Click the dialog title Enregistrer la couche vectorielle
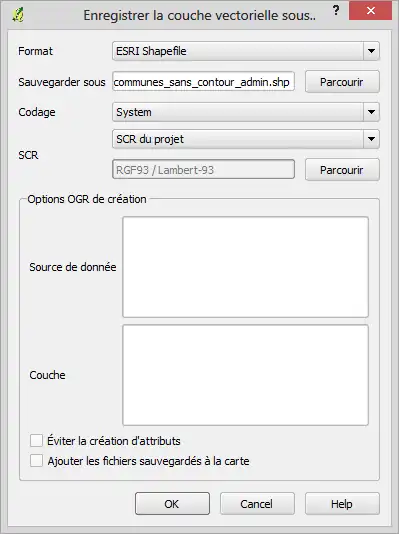399x534 pixels. tap(200, 16)
